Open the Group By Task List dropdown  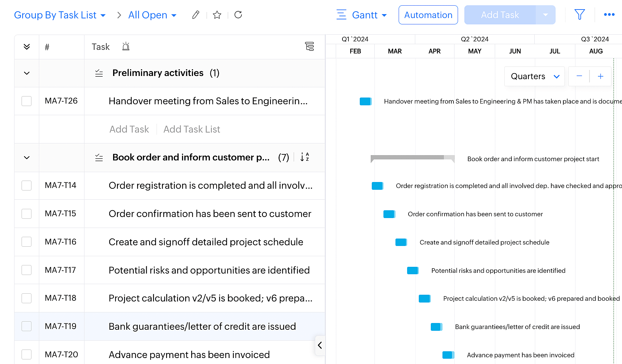60,15
